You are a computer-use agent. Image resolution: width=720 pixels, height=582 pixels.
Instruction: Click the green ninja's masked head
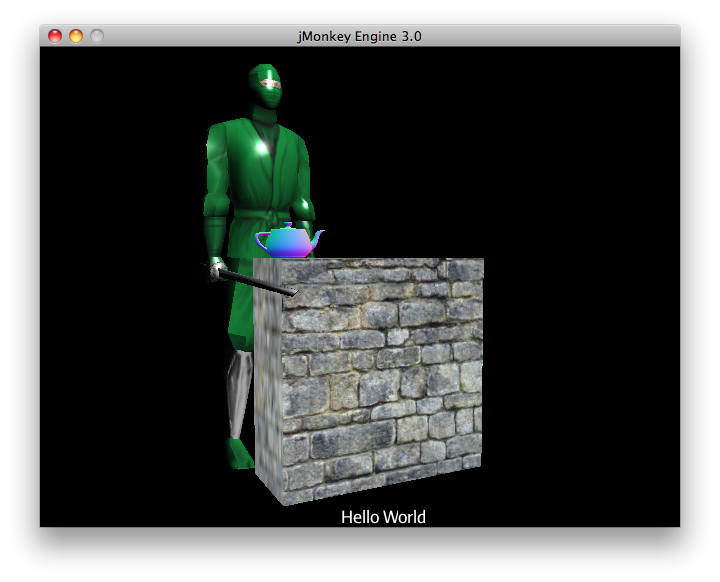pyautogui.click(x=265, y=86)
